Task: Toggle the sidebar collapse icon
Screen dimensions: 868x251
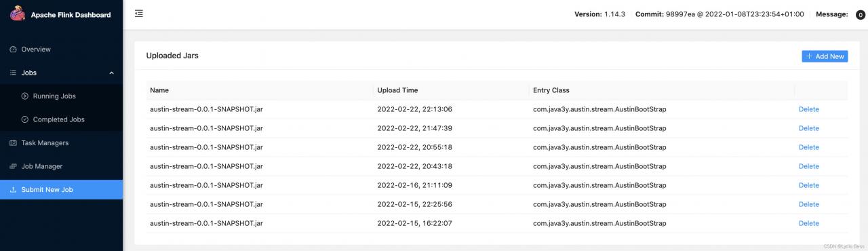Action: [x=139, y=14]
